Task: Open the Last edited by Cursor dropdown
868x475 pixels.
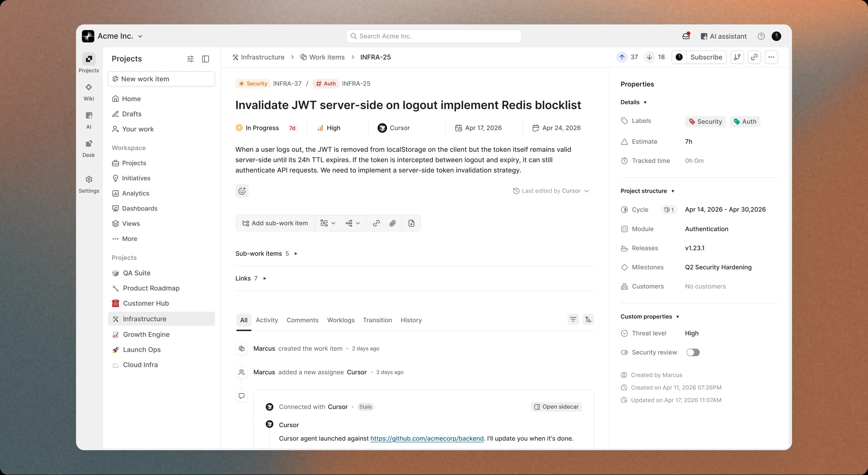Action: [551, 191]
